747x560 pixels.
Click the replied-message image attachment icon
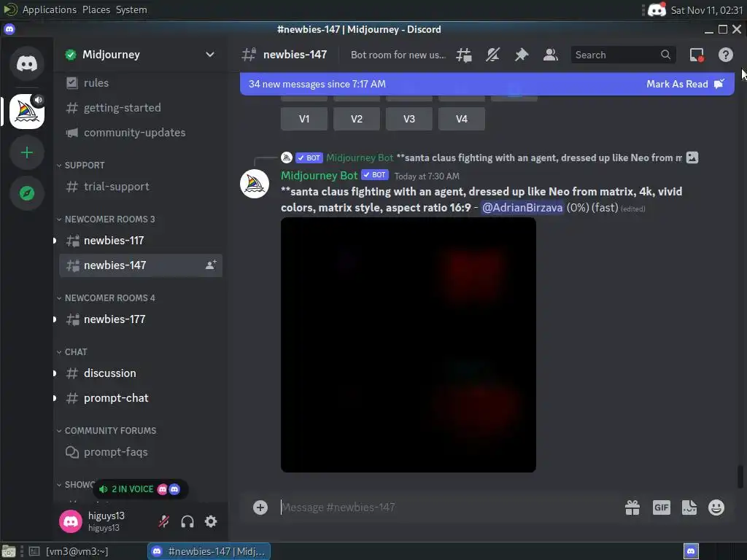coord(692,157)
